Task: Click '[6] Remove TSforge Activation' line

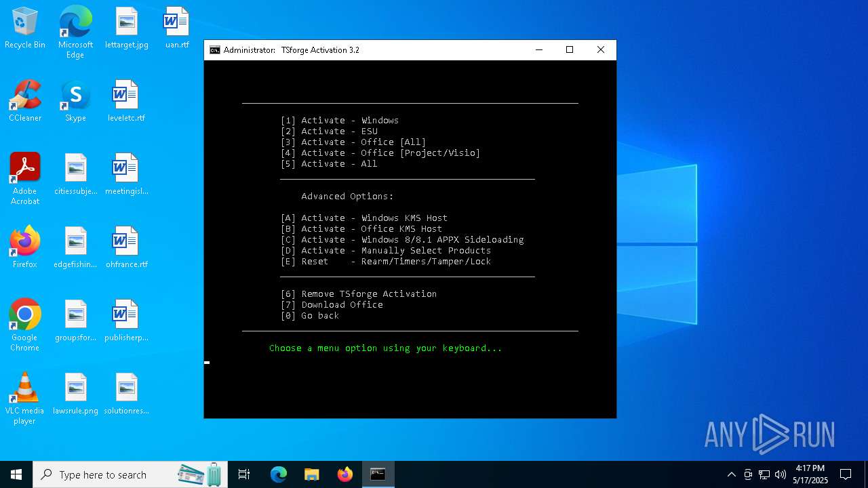Action: (x=359, y=293)
